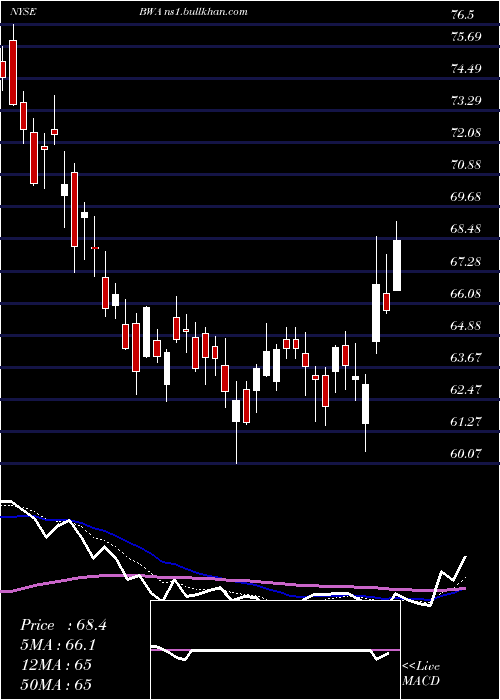The height and width of the screenshot is (700, 500).
Task: Click the 73.29 price axis label
Action: 466,100
